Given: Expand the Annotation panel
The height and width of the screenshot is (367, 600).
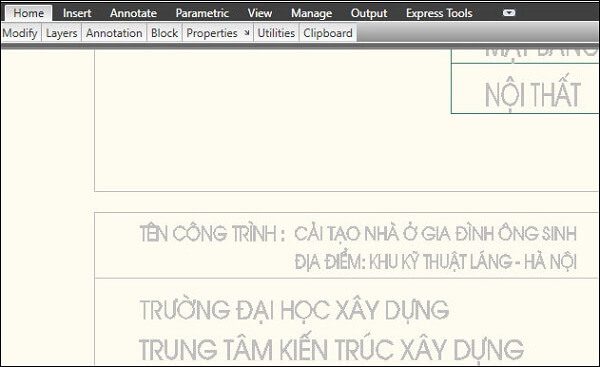Looking at the screenshot, I should [114, 33].
